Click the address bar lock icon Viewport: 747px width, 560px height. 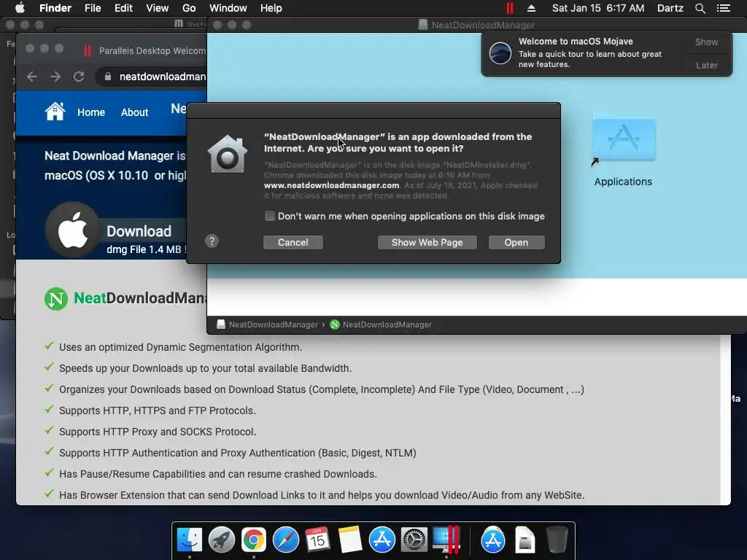(108, 77)
